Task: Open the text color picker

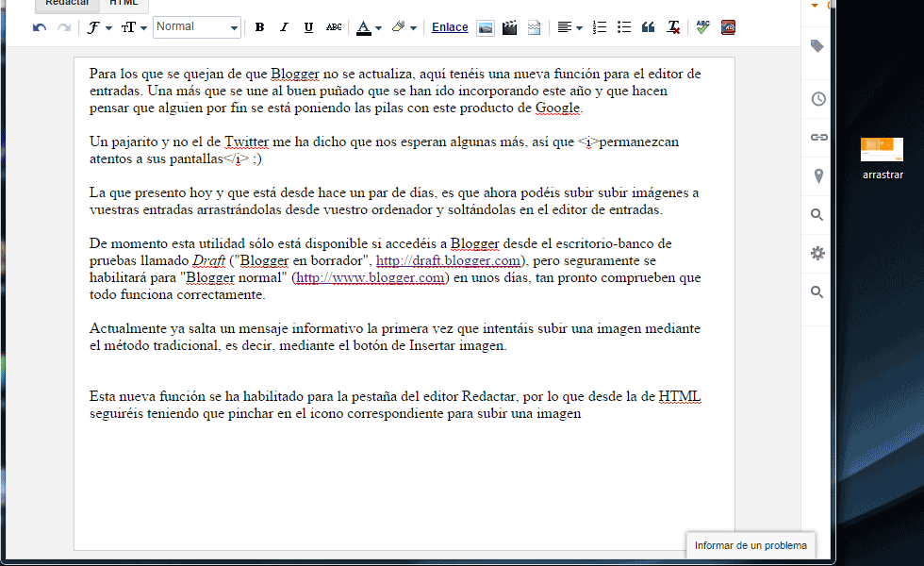Action: 369,27
